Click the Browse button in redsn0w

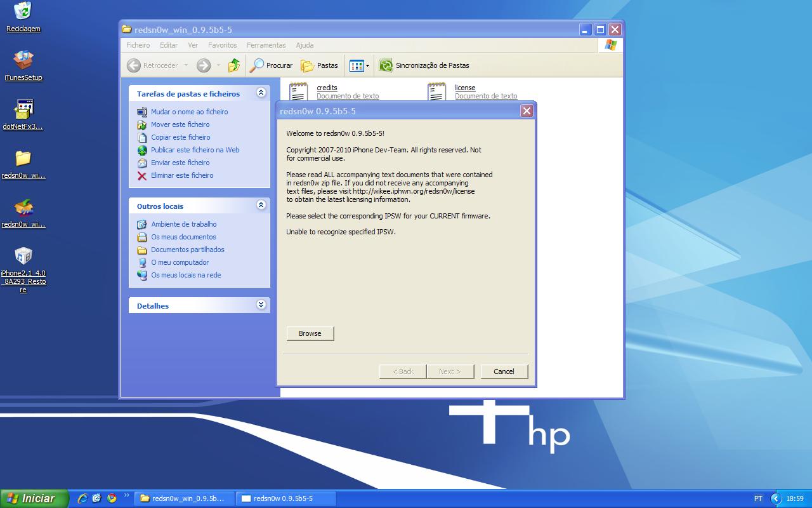pyautogui.click(x=310, y=333)
